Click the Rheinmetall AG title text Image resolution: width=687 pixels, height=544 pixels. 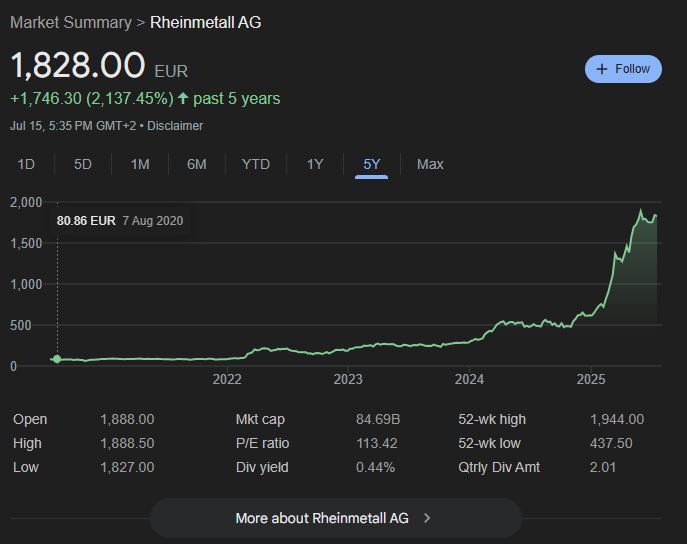tap(205, 22)
